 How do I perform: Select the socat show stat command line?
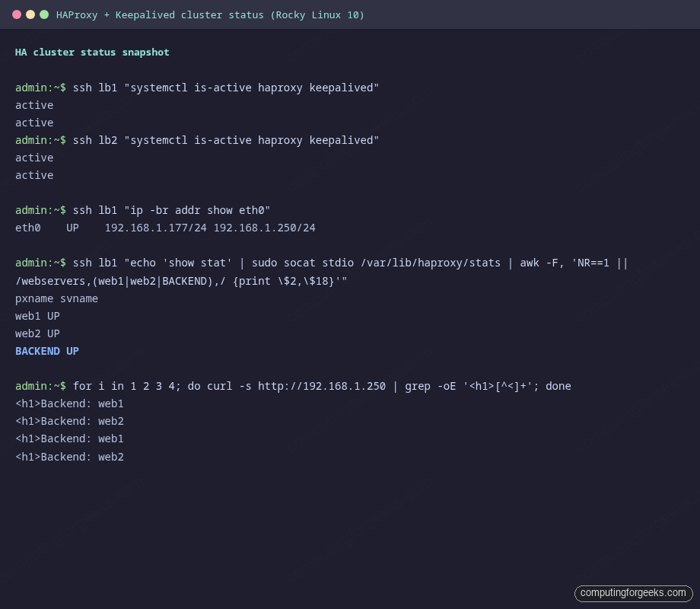320,263
